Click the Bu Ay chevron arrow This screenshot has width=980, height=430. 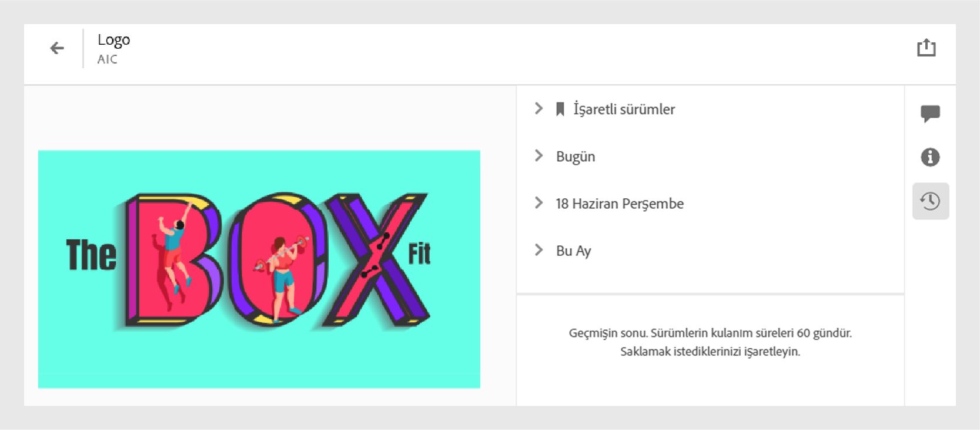tap(538, 250)
